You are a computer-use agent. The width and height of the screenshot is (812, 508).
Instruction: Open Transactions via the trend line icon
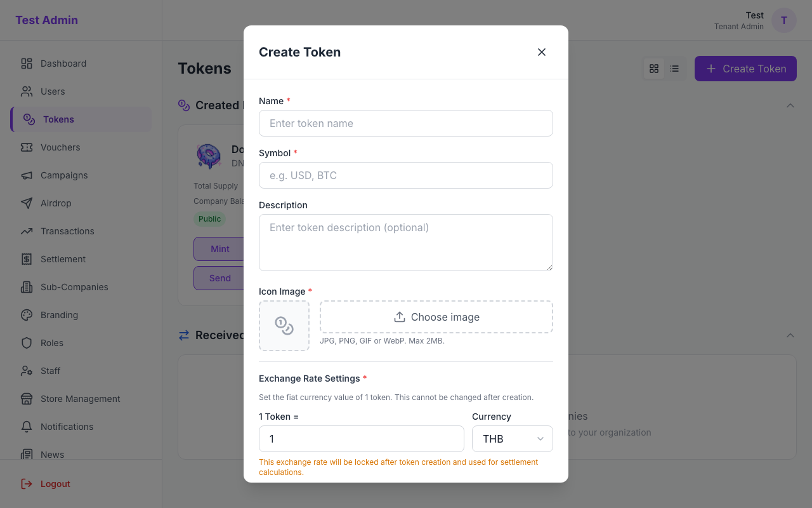coord(26,231)
